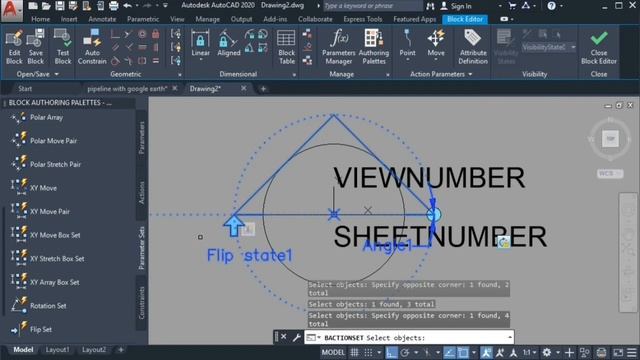
Task: Click the Parameters palette side tab
Action: click(x=142, y=138)
